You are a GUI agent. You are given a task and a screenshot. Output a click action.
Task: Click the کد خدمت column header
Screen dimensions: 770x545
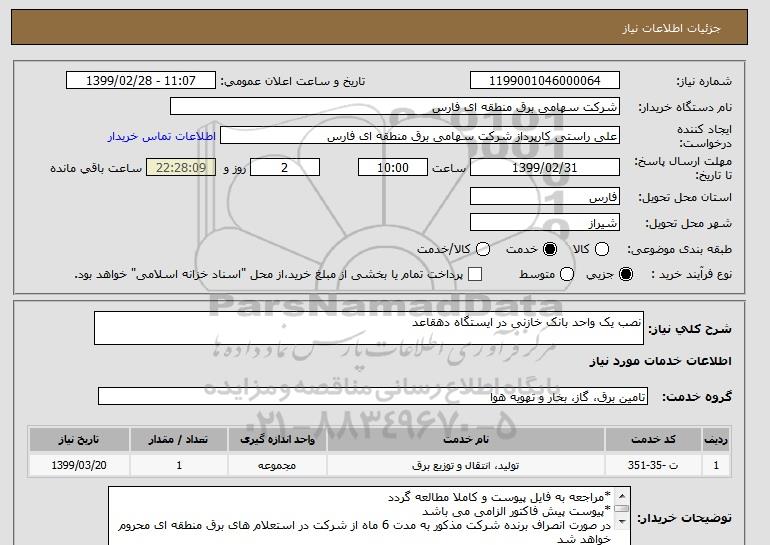click(x=653, y=439)
